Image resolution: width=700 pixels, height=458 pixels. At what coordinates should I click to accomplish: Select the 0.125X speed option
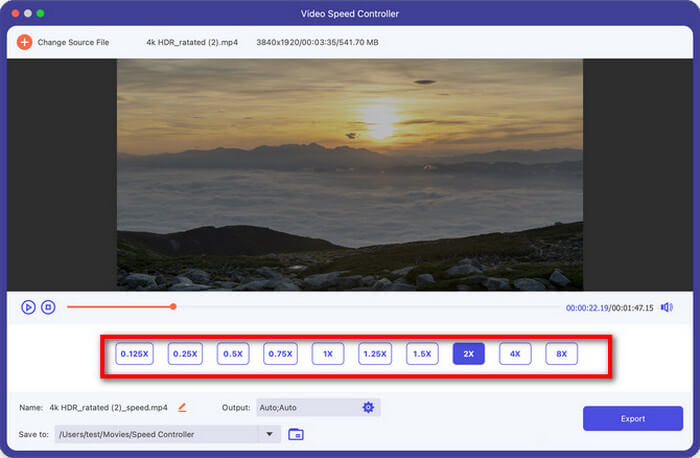click(134, 354)
